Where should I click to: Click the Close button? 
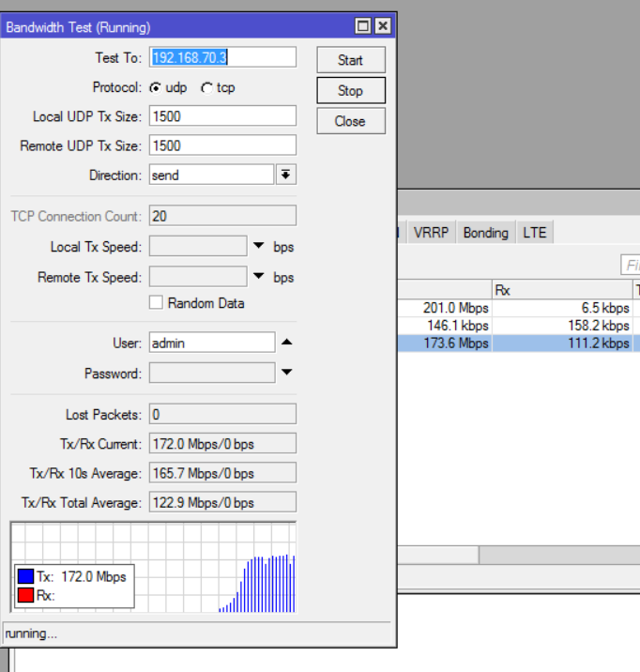tap(351, 121)
